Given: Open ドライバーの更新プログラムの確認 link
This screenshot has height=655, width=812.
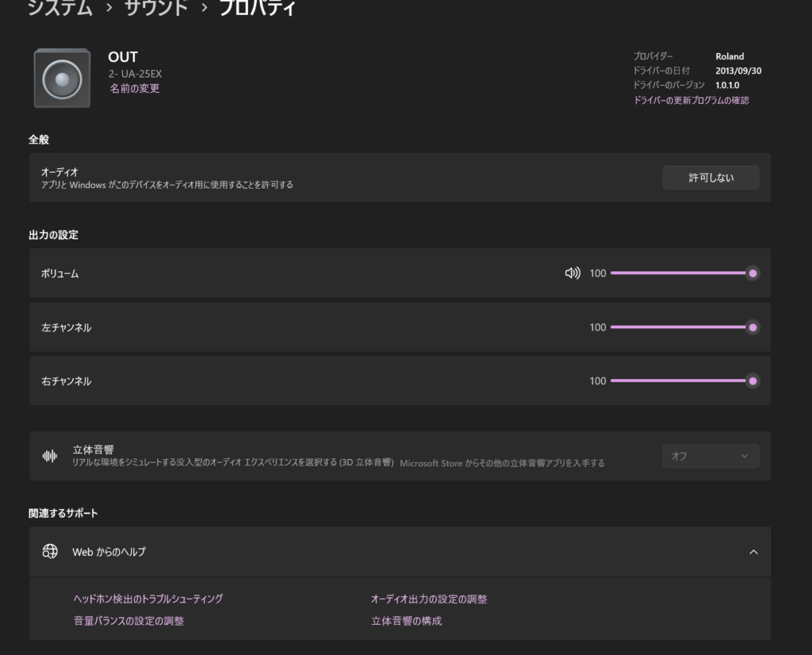Looking at the screenshot, I should [691, 101].
